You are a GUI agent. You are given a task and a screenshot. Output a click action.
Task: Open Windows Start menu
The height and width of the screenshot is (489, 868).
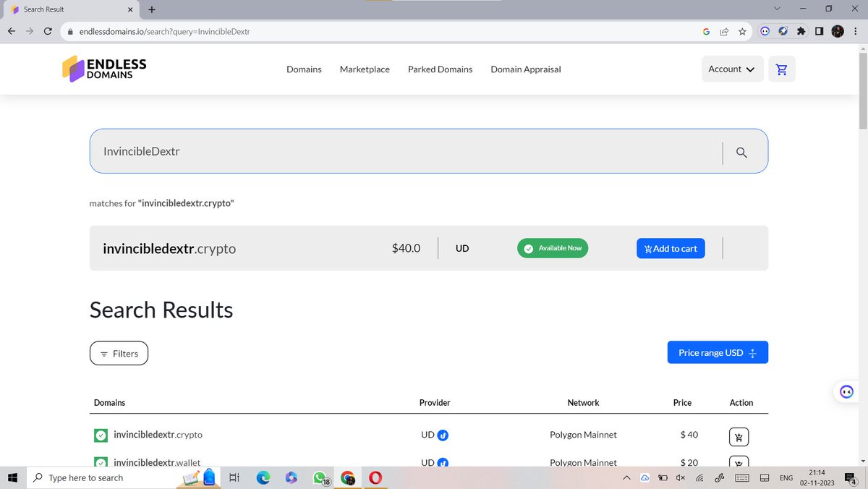(12, 477)
